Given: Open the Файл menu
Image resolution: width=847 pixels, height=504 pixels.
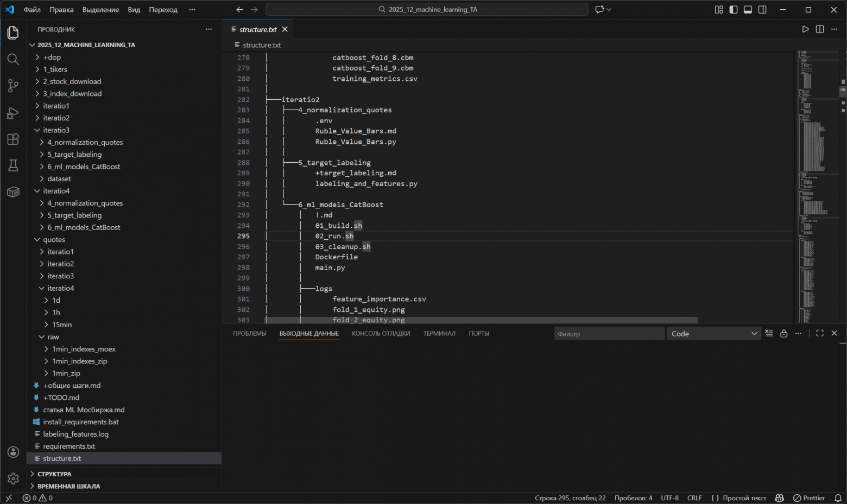Looking at the screenshot, I should [x=32, y=9].
